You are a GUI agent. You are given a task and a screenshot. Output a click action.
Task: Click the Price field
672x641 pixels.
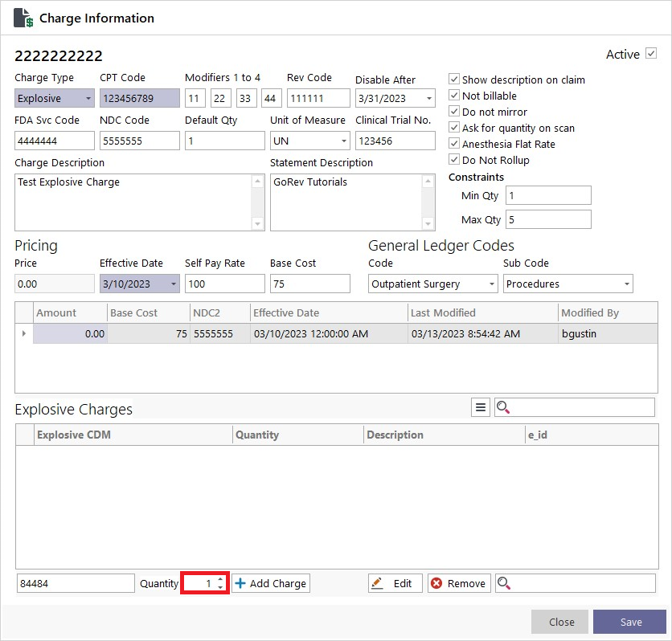click(55, 284)
